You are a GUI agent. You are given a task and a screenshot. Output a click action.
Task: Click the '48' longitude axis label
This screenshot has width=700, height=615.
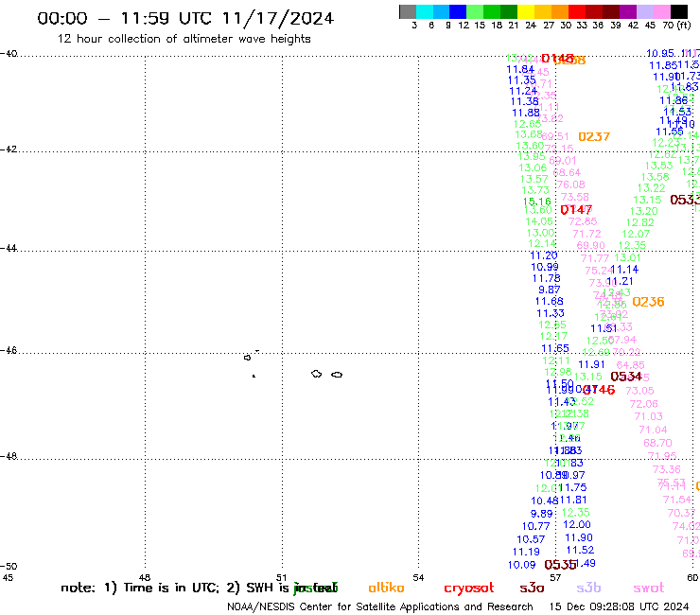pos(144,578)
